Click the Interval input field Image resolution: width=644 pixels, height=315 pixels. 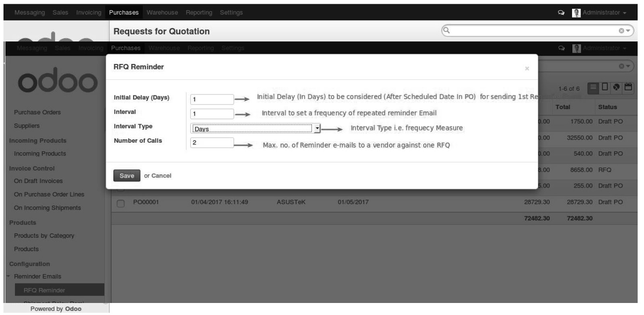(x=212, y=114)
